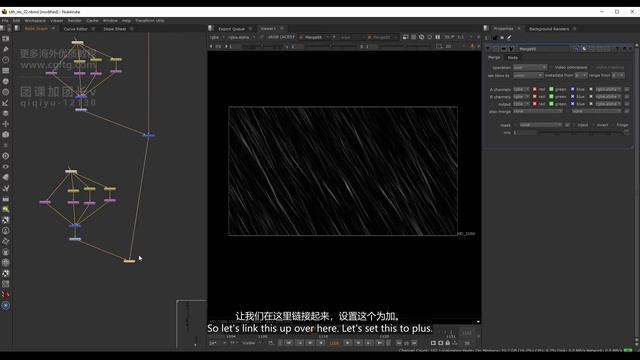The height and width of the screenshot is (360, 640).
Task: Toggle blue checkbox on output row
Action: [x=573, y=104]
